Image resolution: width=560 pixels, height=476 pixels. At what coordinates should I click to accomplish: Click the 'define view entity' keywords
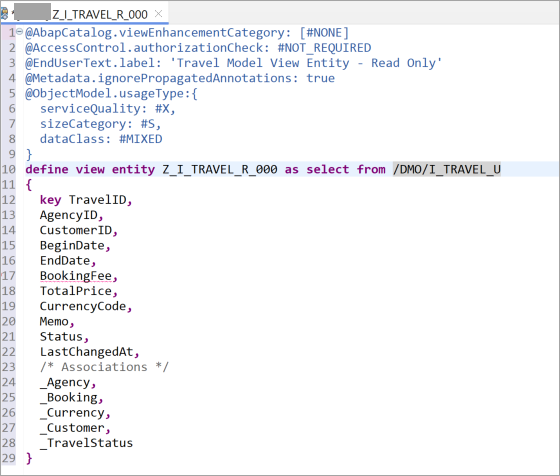90,169
